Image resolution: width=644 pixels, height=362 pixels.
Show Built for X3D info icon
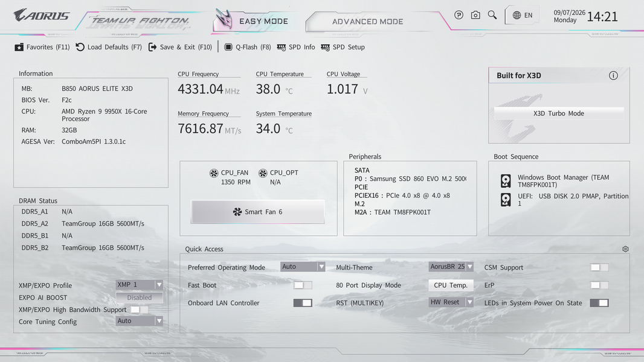(613, 75)
